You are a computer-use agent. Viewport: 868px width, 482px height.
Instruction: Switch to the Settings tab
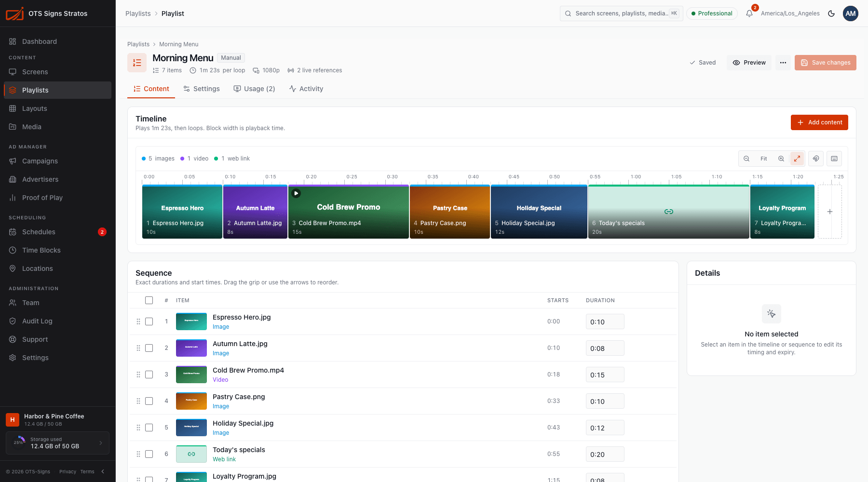coord(202,89)
